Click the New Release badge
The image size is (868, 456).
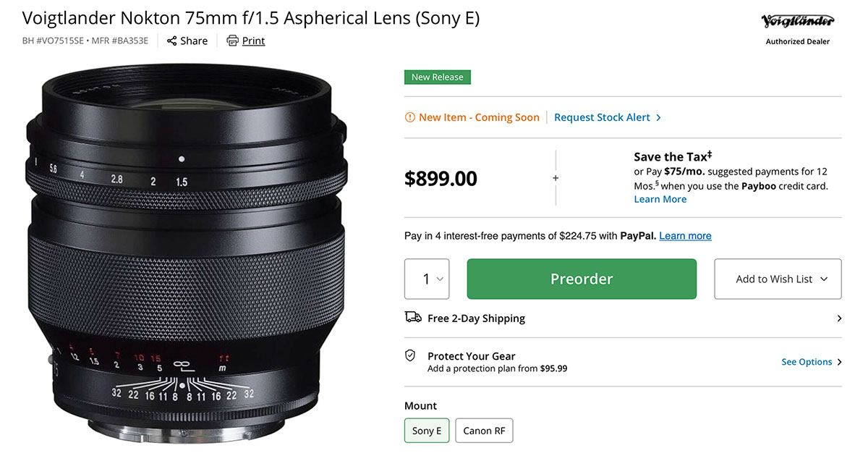coord(437,77)
